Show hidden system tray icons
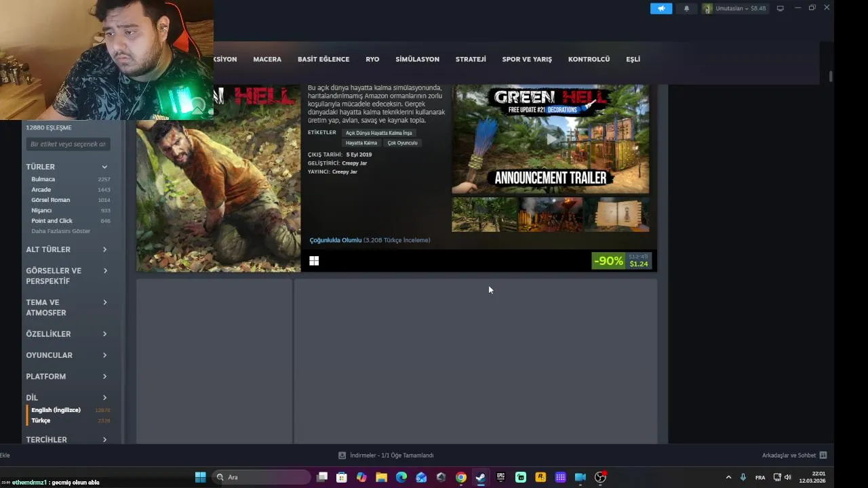Image resolution: width=868 pixels, height=488 pixels. click(729, 477)
